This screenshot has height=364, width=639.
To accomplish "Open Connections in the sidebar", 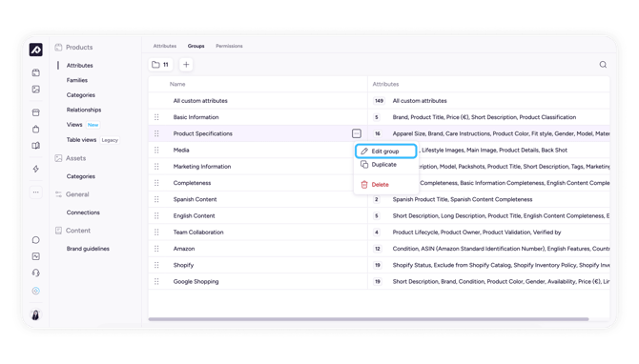I will pos(83,212).
